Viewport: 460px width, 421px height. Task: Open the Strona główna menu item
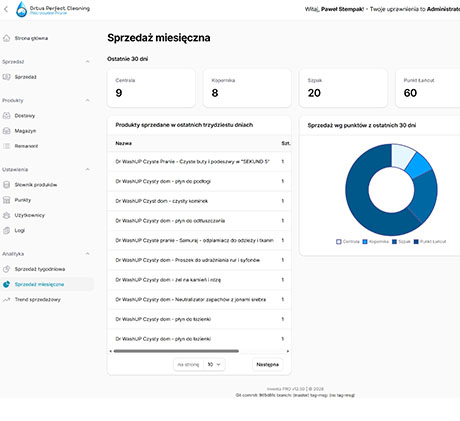click(x=47, y=38)
